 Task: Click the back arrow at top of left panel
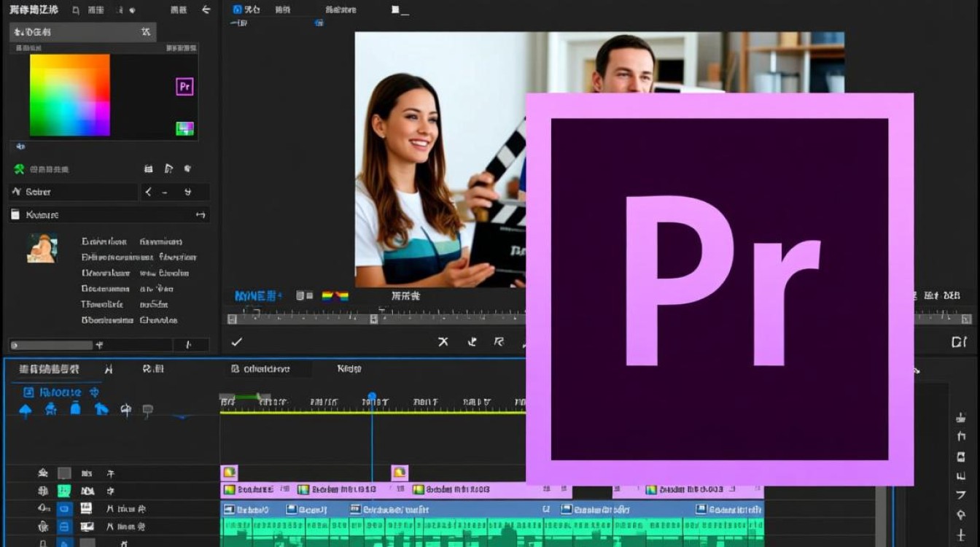click(206, 9)
